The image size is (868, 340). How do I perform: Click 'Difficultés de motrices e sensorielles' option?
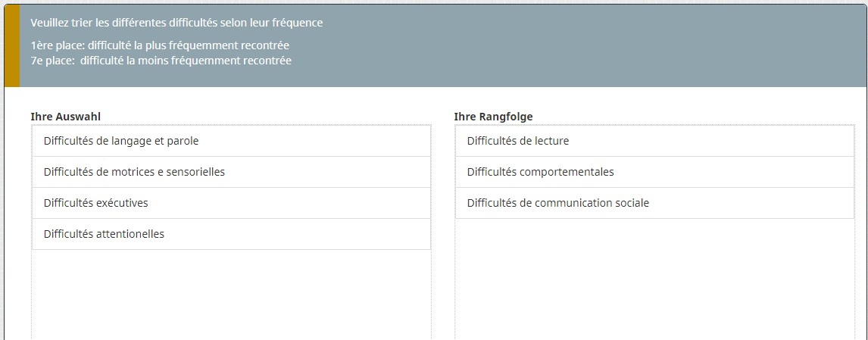134,172
